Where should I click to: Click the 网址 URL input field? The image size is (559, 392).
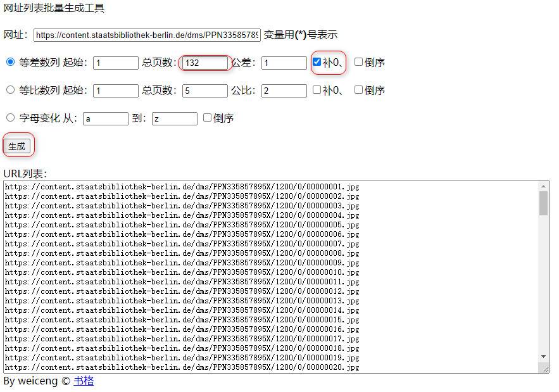[x=146, y=35]
